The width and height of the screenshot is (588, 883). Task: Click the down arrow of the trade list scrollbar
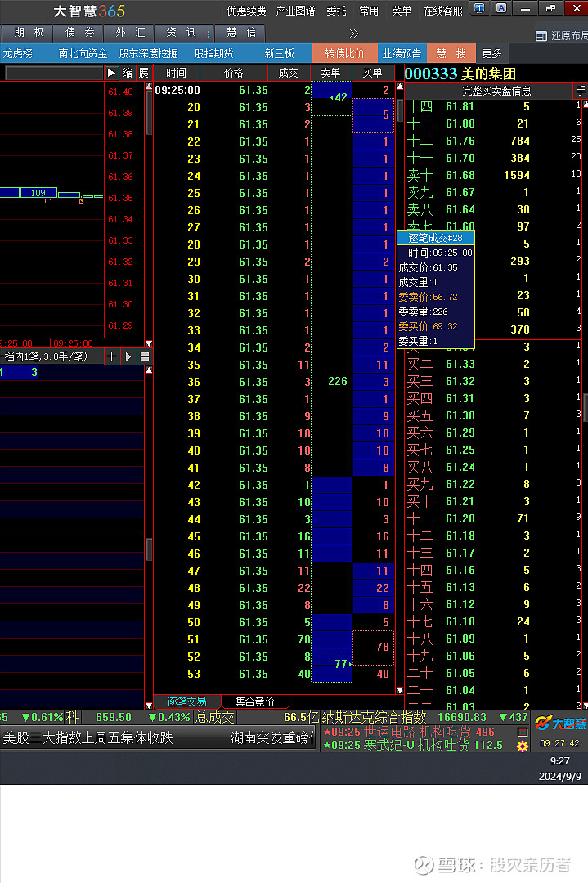400,690
